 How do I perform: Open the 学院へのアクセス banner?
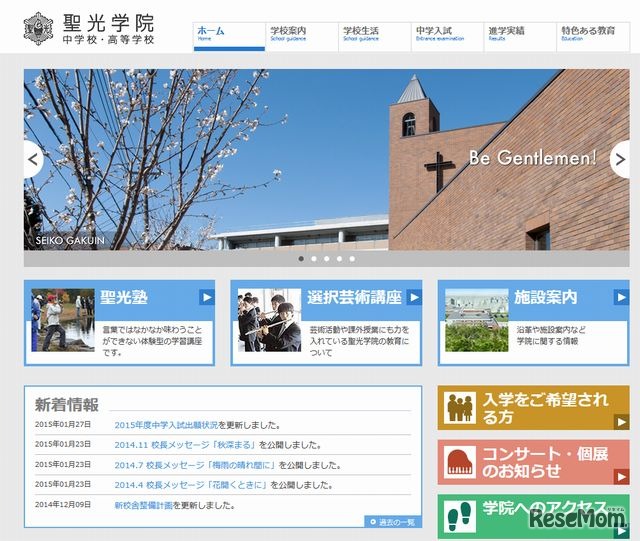pos(533,517)
